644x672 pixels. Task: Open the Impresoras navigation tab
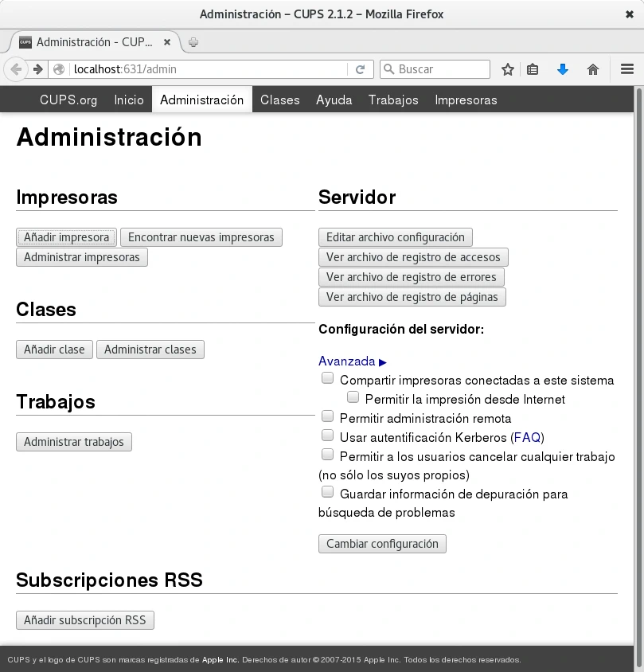click(x=466, y=100)
